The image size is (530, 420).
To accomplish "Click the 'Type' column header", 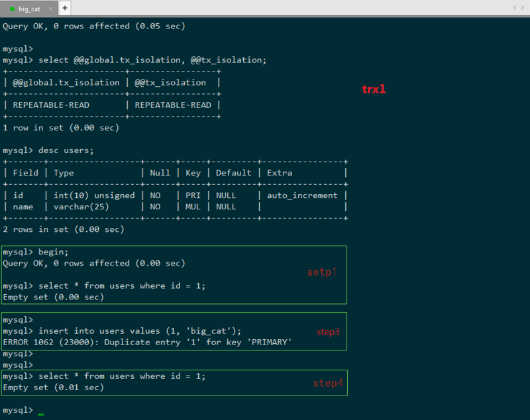I will click(64, 173).
